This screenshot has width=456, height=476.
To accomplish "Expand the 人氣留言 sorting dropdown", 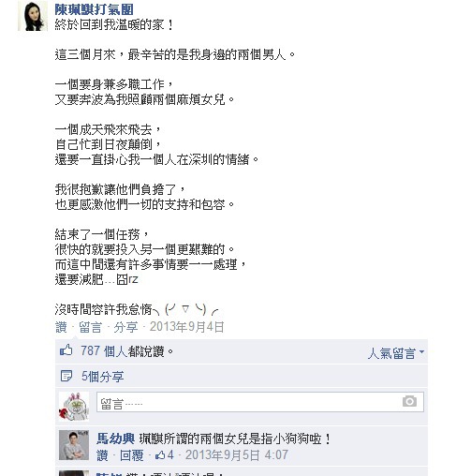I will click(396, 353).
